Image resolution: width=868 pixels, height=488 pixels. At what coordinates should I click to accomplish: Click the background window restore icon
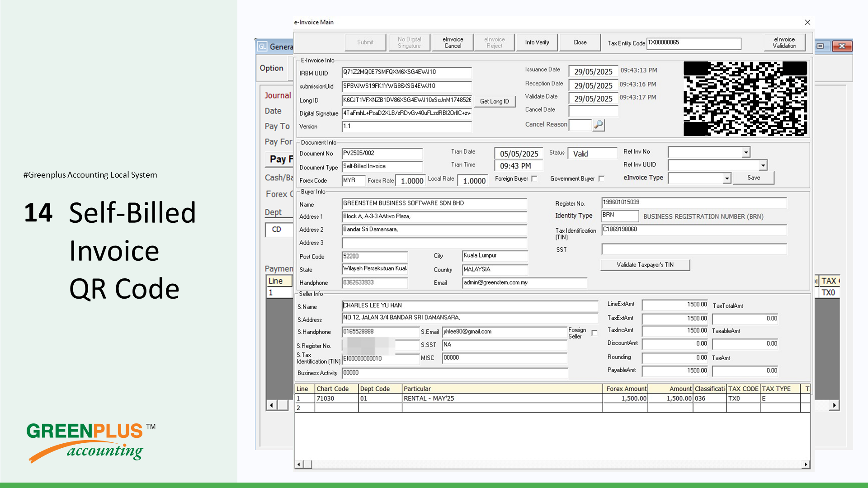pos(821,46)
